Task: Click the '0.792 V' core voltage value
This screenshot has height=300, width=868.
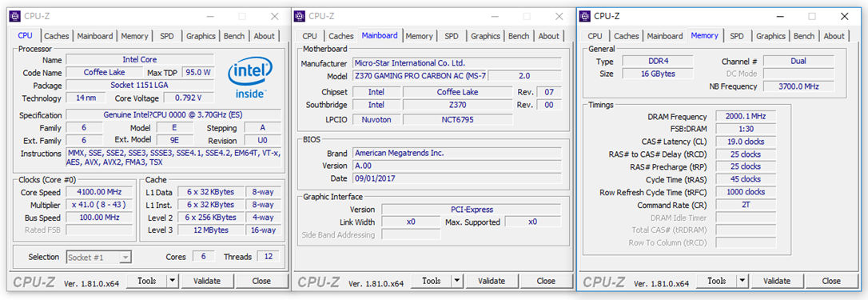Action: click(188, 98)
